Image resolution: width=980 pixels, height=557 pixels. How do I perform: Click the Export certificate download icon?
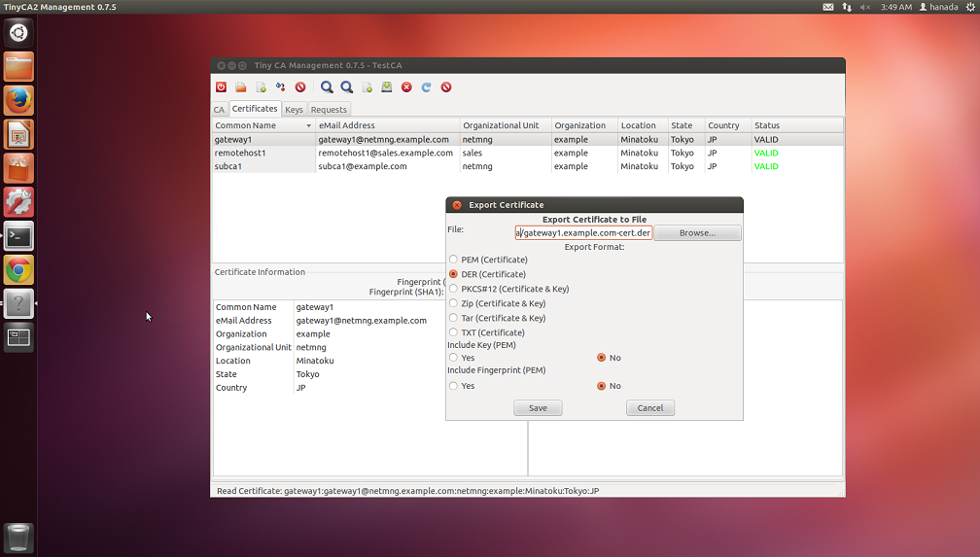(x=386, y=87)
